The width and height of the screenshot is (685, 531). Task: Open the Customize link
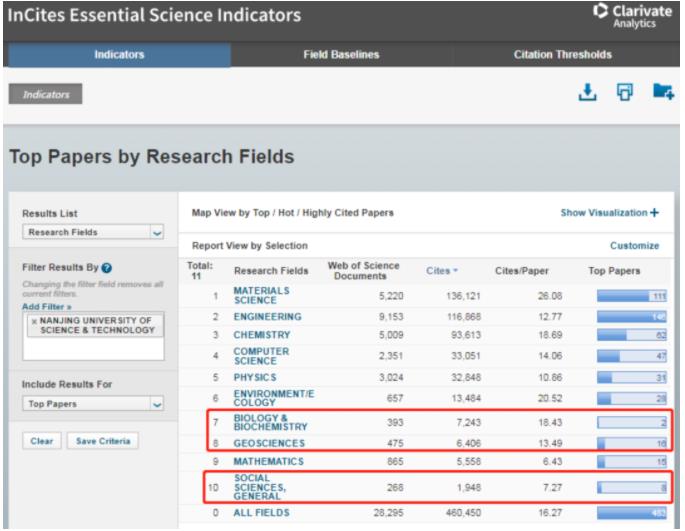coord(634,245)
